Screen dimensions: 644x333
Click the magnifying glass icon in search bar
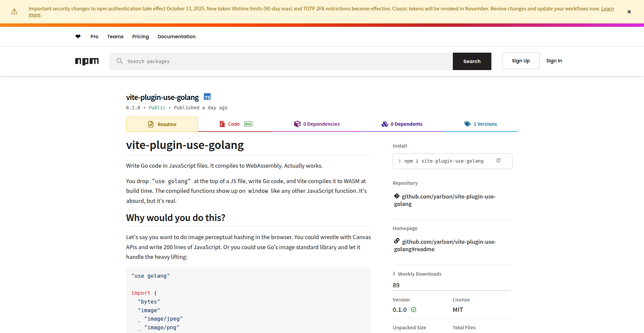[x=120, y=61]
